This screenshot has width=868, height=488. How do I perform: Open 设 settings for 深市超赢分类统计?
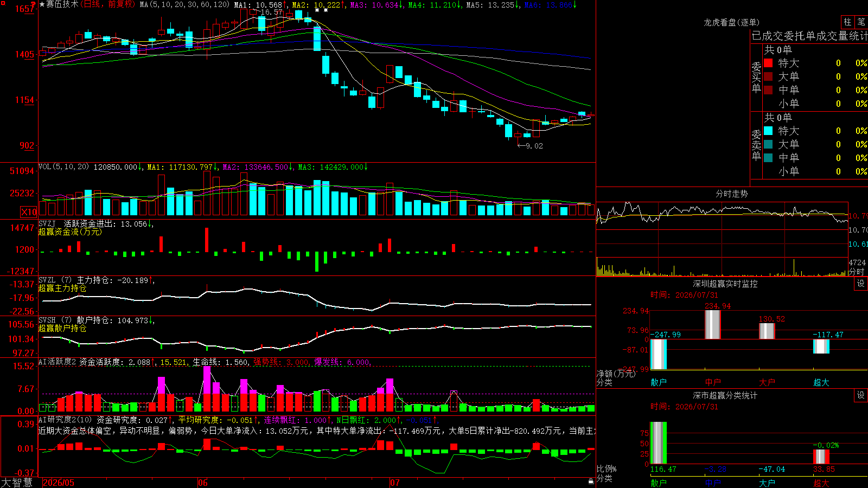(861, 395)
